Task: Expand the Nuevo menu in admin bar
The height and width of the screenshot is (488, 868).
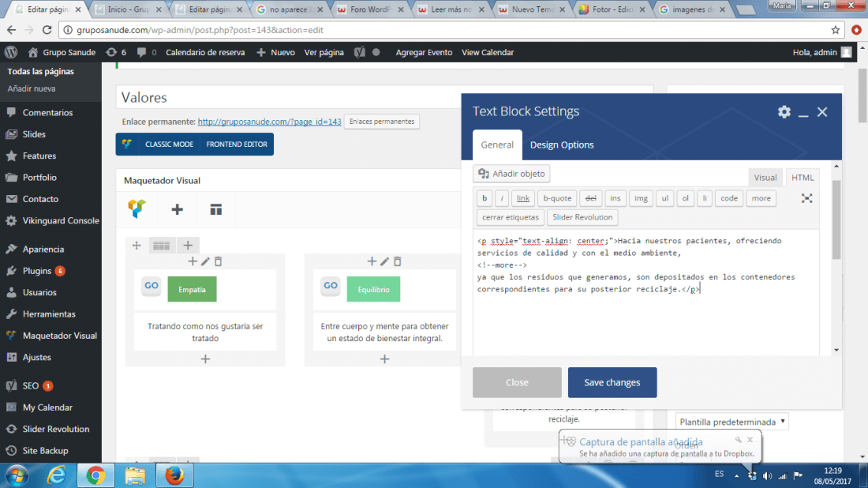Action: pos(275,52)
